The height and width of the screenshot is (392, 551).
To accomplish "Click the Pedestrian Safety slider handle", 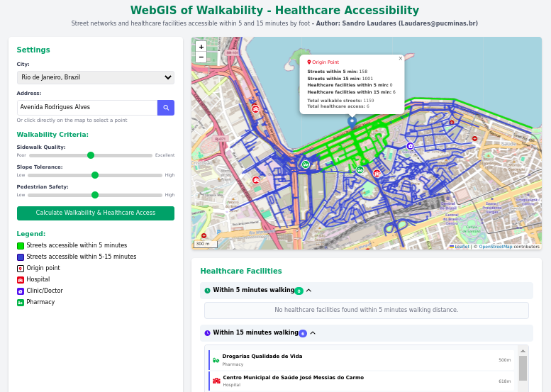I will [95, 194].
